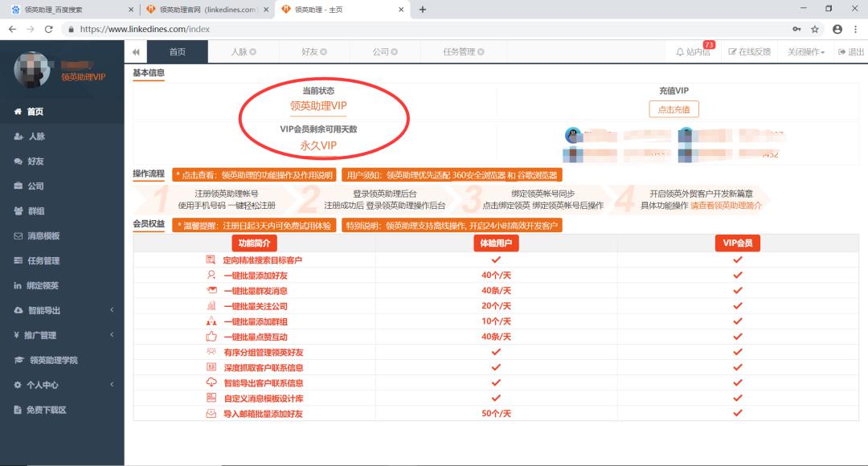Click the VIP会员 column header button
Image resolution: width=868 pixels, height=466 pixels.
coord(737,243)
